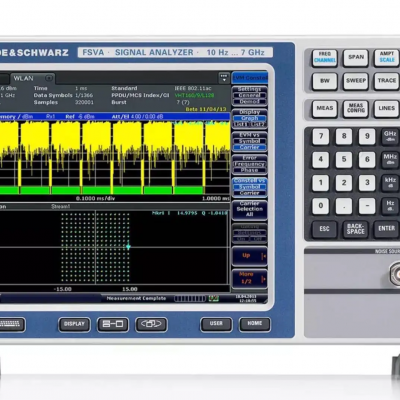400x400 pixels.
Task: Hit the ENTER key on keypad
Action: [386, 229]
